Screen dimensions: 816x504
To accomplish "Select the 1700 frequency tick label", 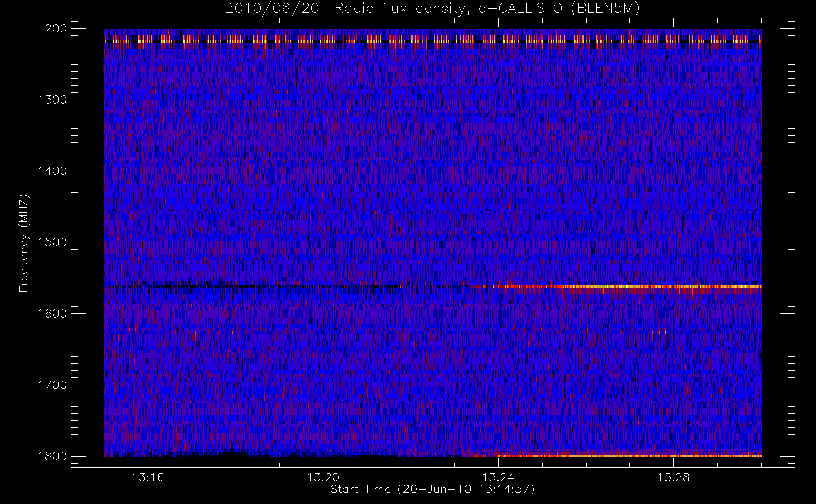I will pyautogui.click(x=52, y=385).
